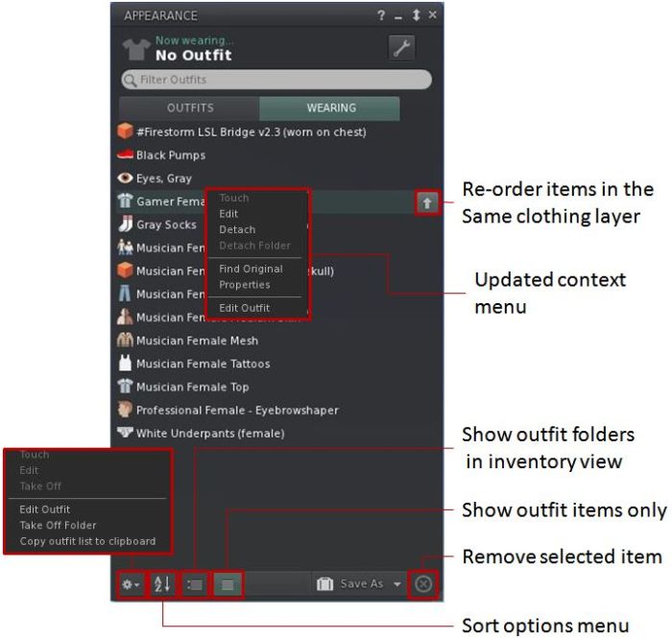Click Copy outfit list to clipboard
The image size is (672, 638).
tap(87, 541)
